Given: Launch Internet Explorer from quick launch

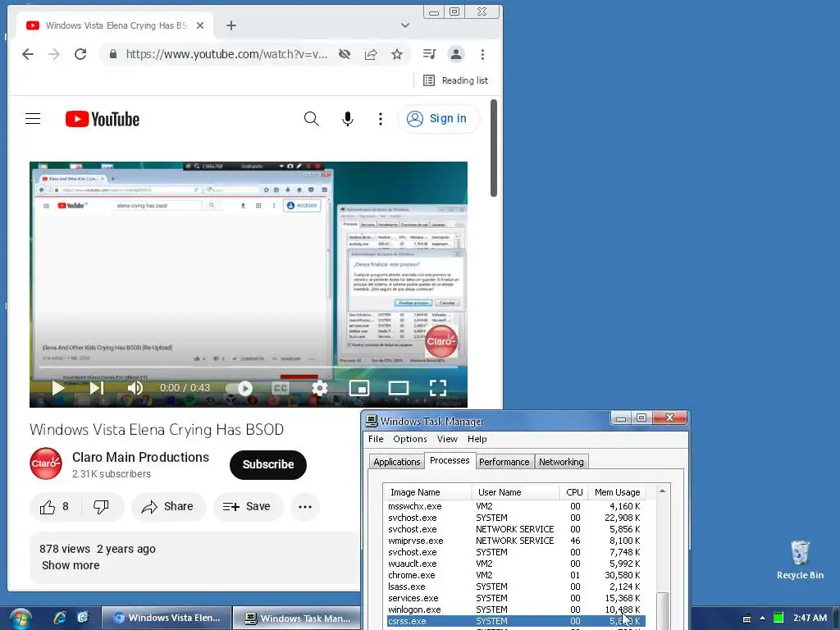Looking at the screenshot, I should (60, 618).
